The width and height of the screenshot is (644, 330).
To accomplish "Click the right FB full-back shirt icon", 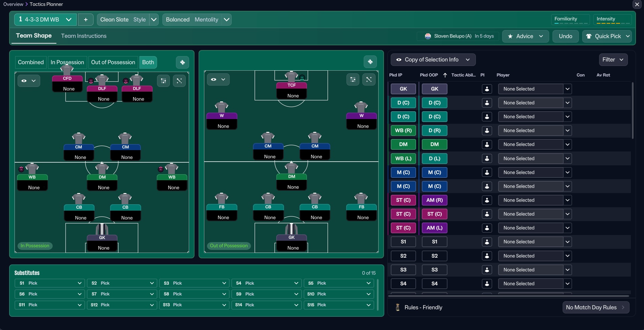I will coord(361,198).
